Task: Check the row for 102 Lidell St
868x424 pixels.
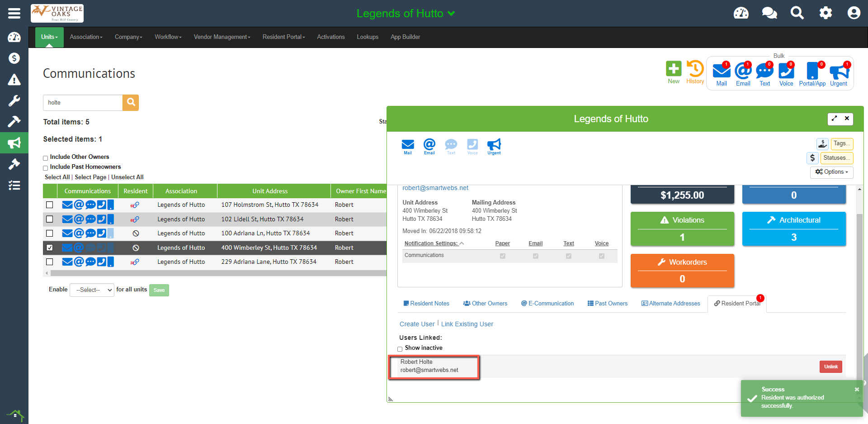Action: 50,219
